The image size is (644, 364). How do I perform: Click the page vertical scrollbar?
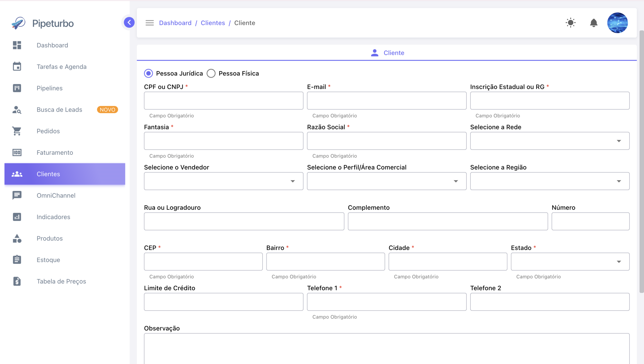point(641,161)
